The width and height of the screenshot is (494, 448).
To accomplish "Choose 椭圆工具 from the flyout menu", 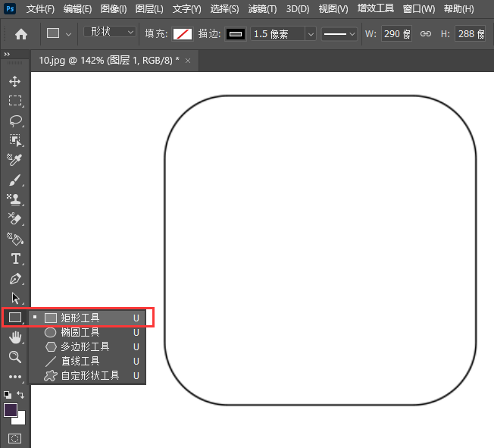I will coord(80,332).
